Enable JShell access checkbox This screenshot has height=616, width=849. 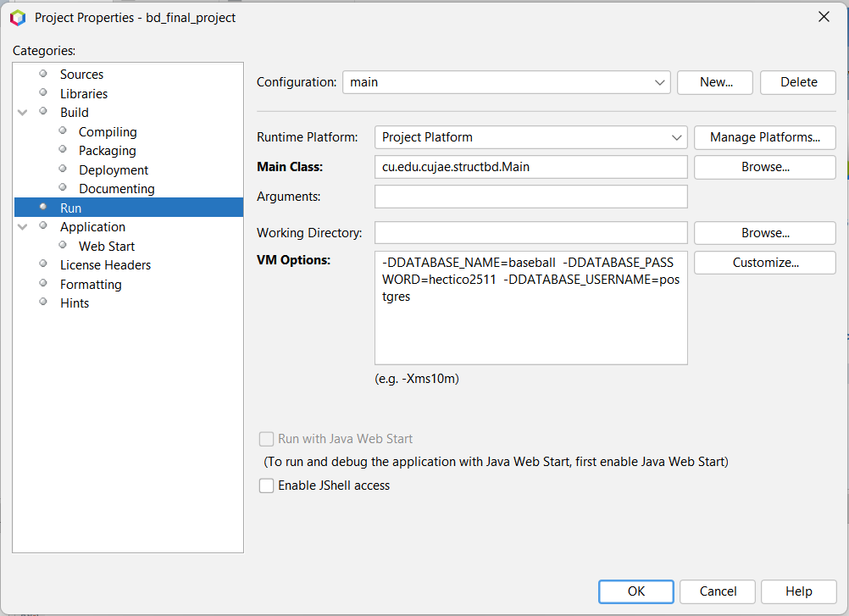pos(266,486)
